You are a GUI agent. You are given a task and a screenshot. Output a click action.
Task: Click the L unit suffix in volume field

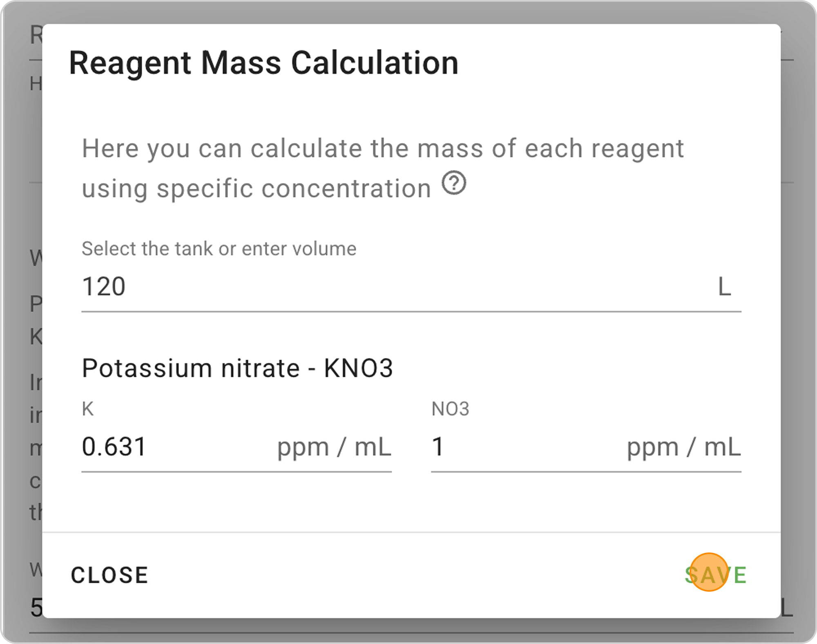[x=724, y=287]
